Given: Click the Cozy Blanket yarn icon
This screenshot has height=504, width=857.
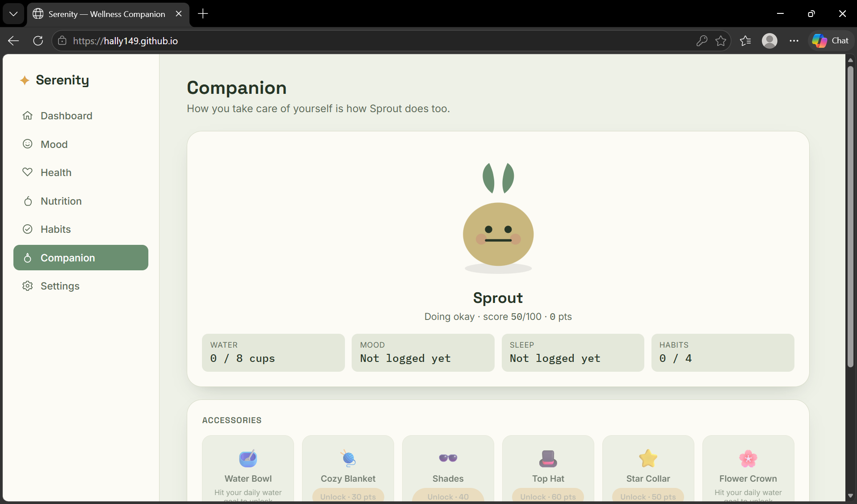Looking at the screenshot, I should click(x=348, y=458).
